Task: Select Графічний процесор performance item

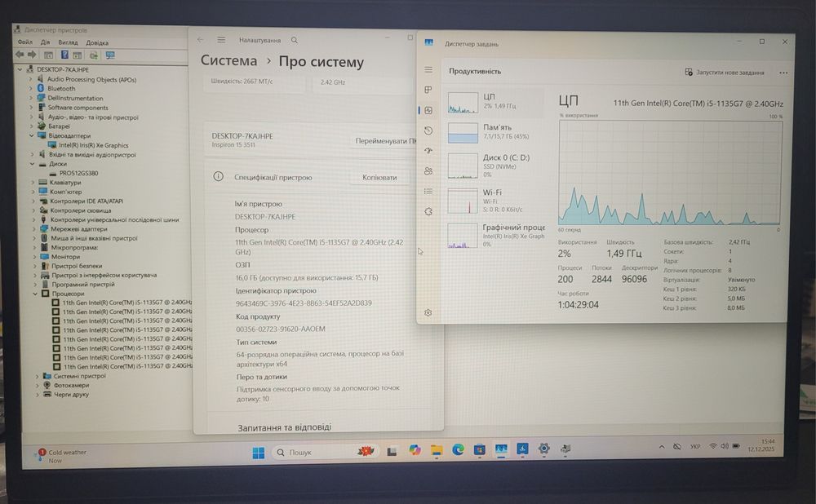Action: click(x=495, y=235)
